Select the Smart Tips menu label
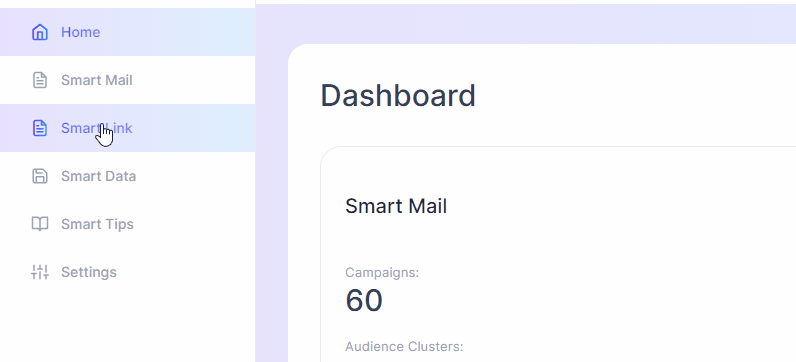This screenshot has height=362, width=796. point(97,224)
